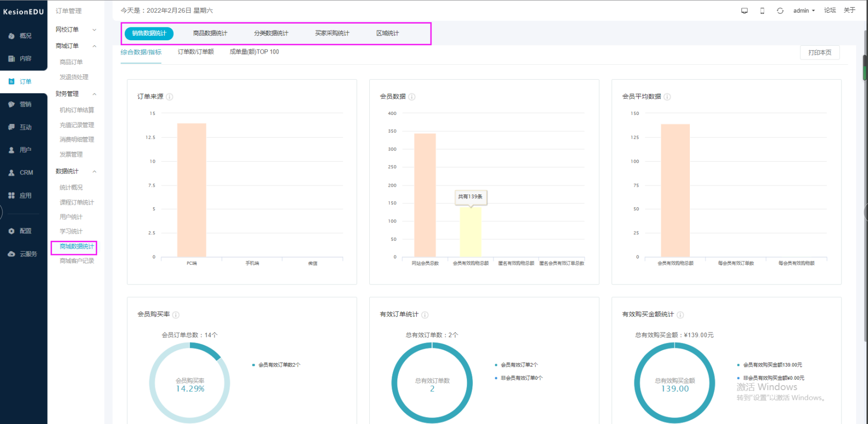Click the desktop preview monitor icon
868x424 pixels.
point(744,11)
